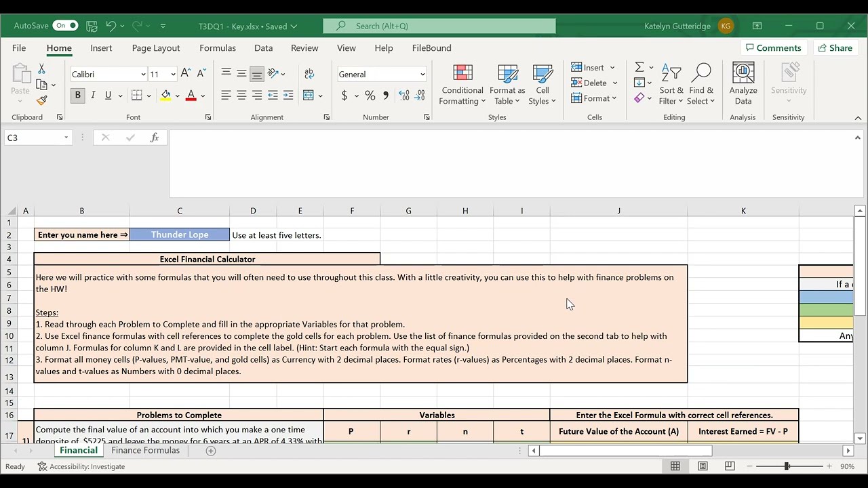Set Middle Align vertical alignment
Viewport: 868px width, 488px height.
pos(241,73)
